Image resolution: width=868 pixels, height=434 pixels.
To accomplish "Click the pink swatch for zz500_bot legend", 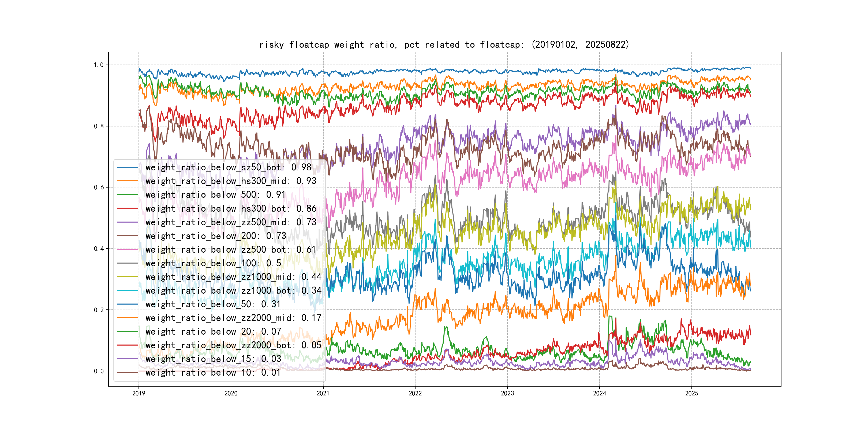I will 127,250.
